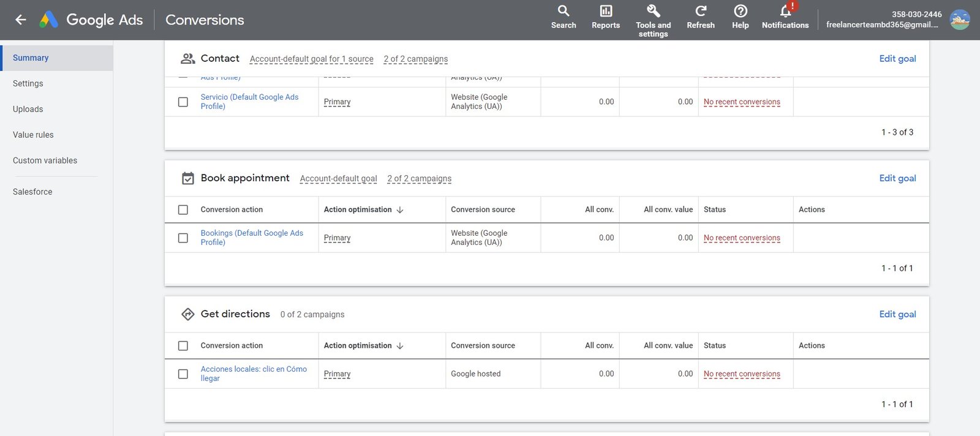Open Uploads in the sidebar

click(x=28, y=109)
